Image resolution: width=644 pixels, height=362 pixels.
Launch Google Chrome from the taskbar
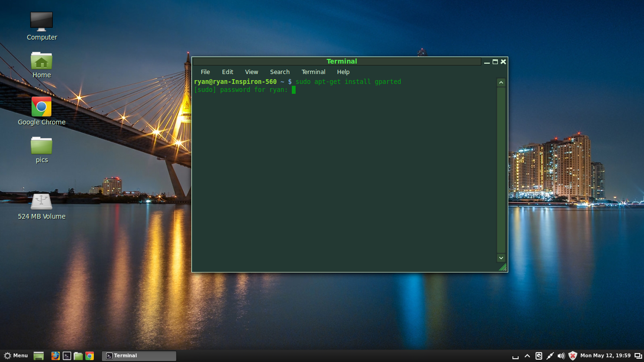coord(90,356)
